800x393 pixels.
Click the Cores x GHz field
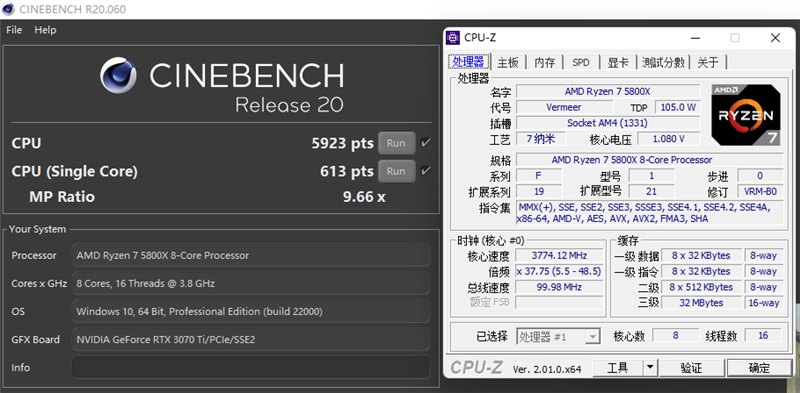(x=251, y=283)
